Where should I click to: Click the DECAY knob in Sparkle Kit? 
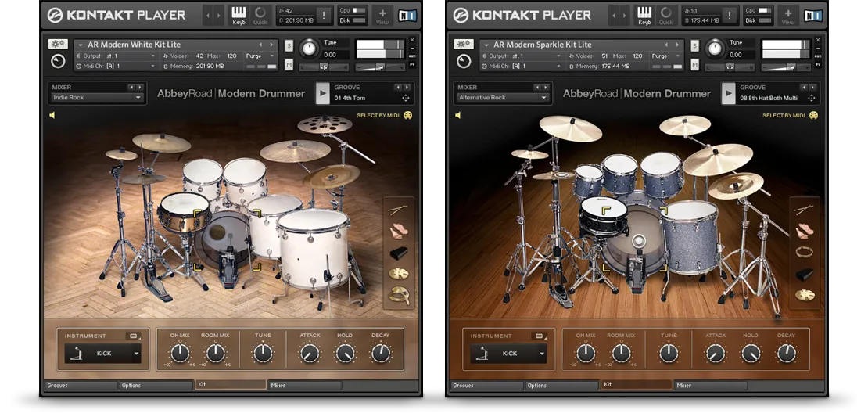coord(786,353)
